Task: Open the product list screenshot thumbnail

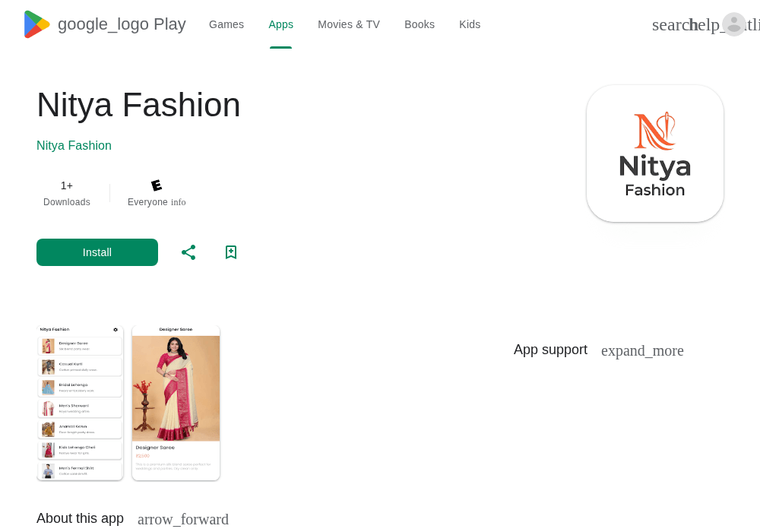Action: click(x=80, y=403)
